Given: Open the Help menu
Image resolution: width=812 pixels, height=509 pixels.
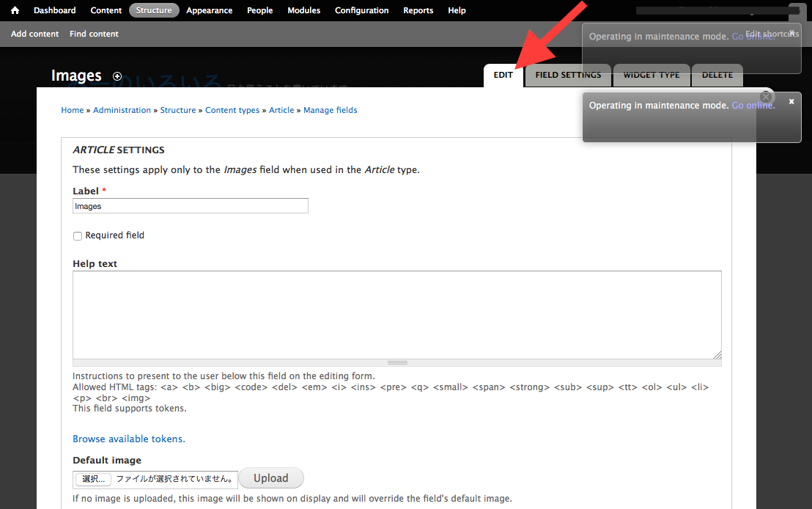Looking at the screenshot, I should 457,10.
